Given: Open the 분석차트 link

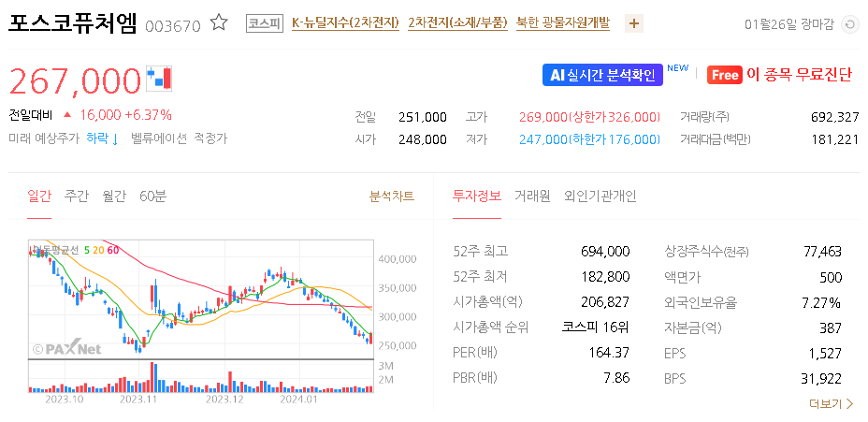Looking at the screenshot, I should click(392, 196).
